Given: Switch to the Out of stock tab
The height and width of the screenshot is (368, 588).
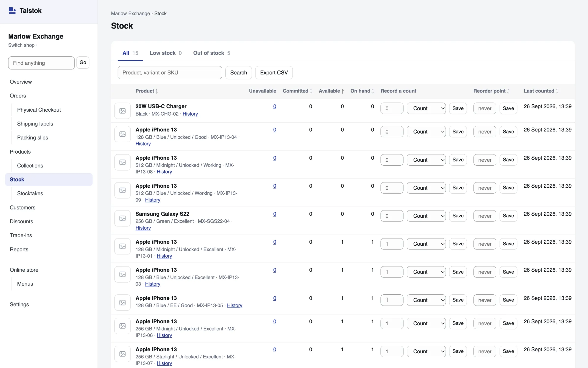Looking at the screenshot, I should pyautogui.click(x=211, y=53).
